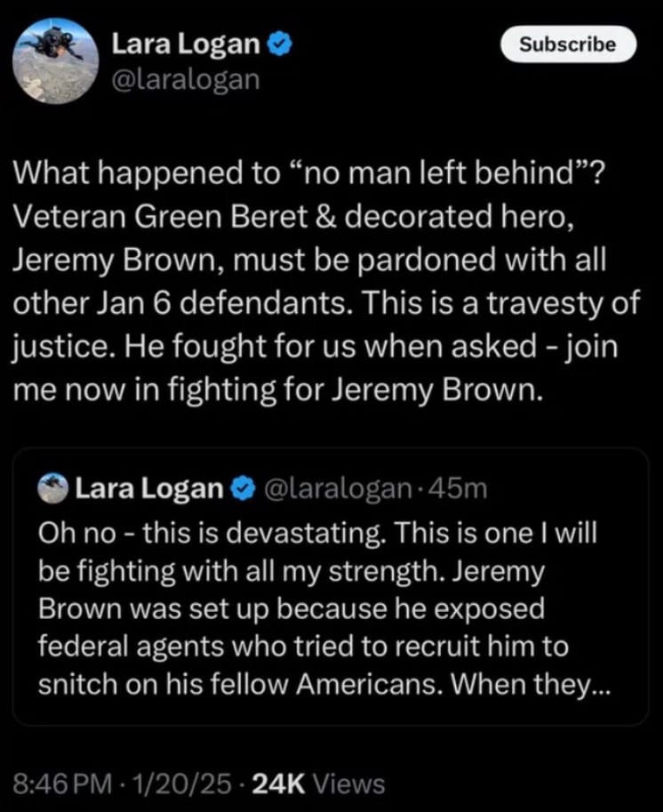The width and height of the screenshot is (663, 812).
Task: Open the Lara Logan name in quoted post
Action: [149, 487]
